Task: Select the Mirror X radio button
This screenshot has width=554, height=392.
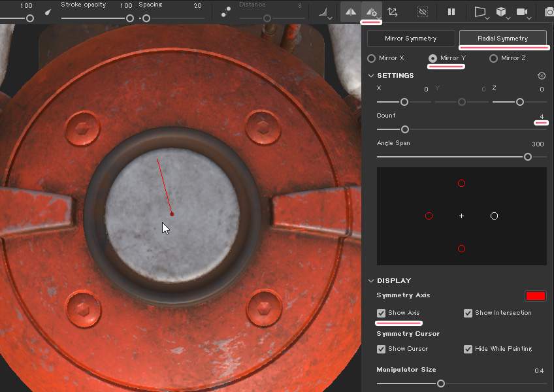Action: [372, 58]
